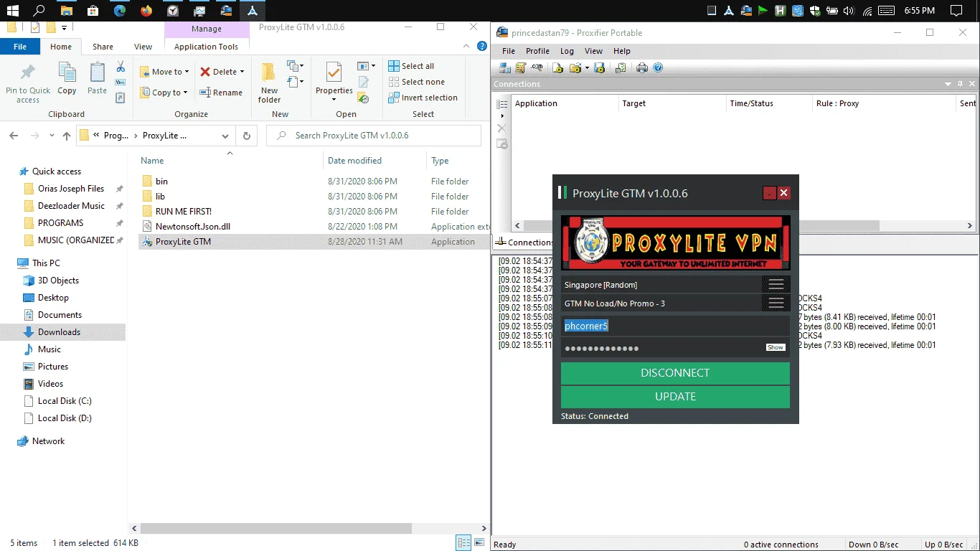Expand the address bar history dropdown
This screenshot has width=980, height=551.
(225, 136)
